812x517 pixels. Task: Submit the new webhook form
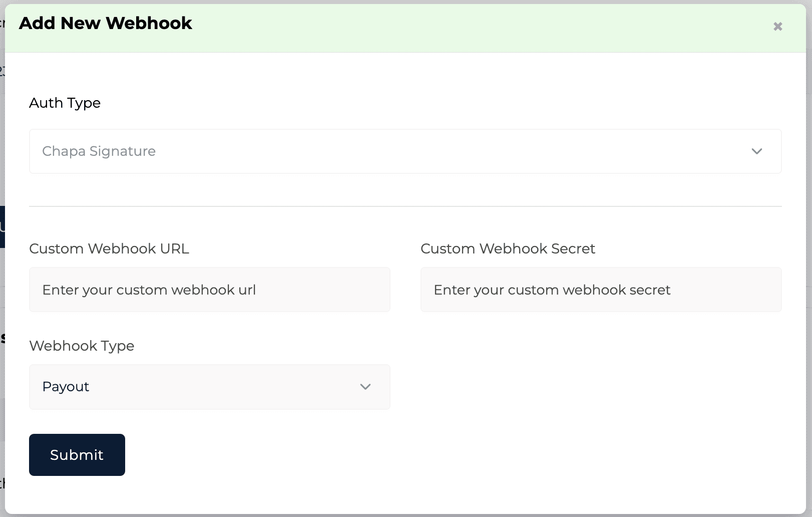(77, 454)
